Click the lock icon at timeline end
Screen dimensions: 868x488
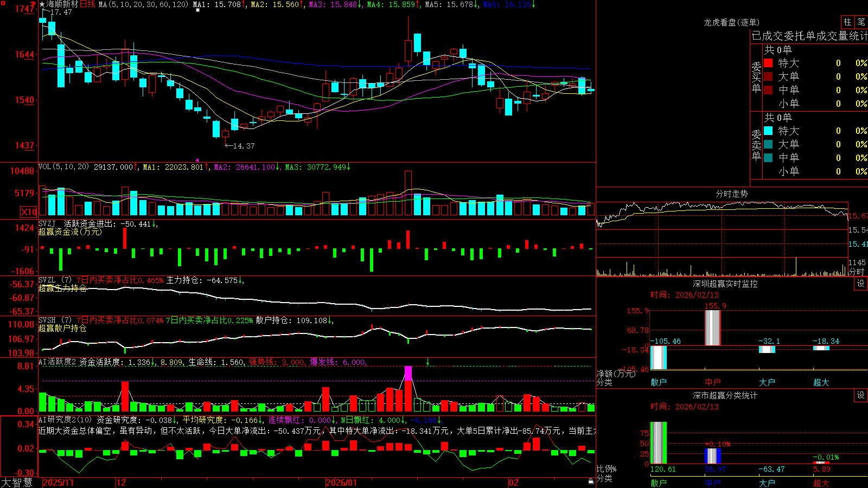click(x=591, y=481)
